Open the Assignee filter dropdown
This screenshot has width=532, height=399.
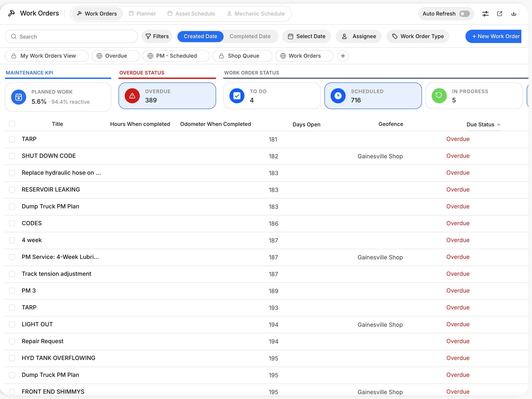click(359, 36)
